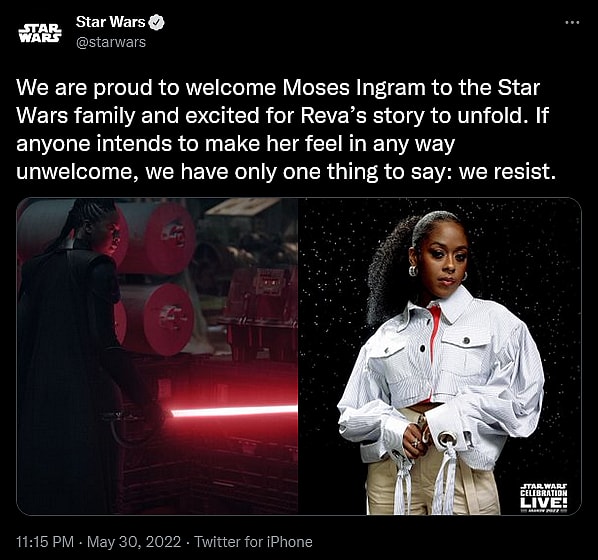This screenshot has height=560, width=598.
Task: Click the hoop earring in the portrait photo
Action: point(413,271)
